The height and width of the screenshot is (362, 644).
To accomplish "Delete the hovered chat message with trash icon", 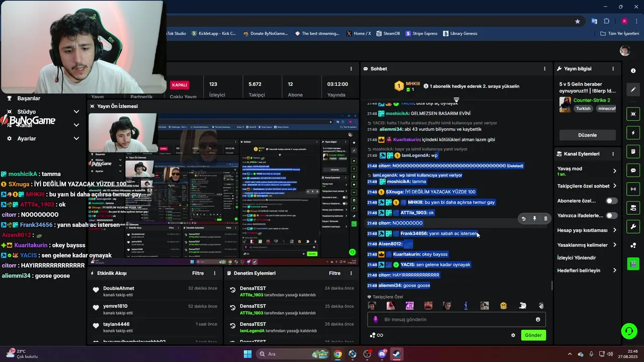I will (x=545, y=219).
